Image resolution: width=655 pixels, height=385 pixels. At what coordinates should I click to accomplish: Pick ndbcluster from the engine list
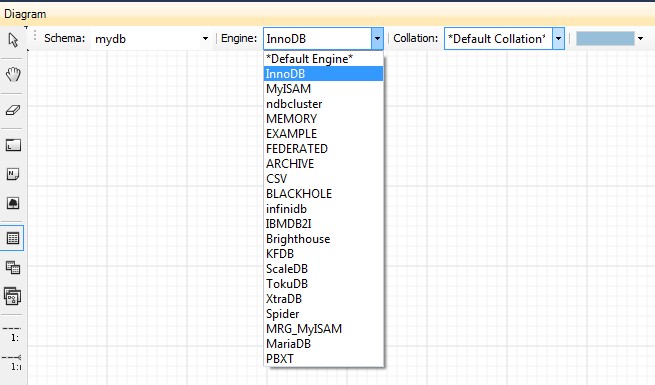coord(324,104)
